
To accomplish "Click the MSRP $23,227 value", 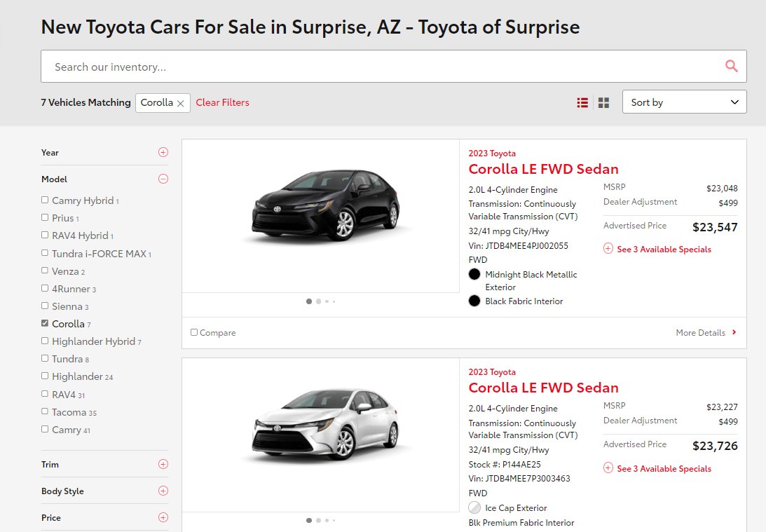I will point(722,407).
